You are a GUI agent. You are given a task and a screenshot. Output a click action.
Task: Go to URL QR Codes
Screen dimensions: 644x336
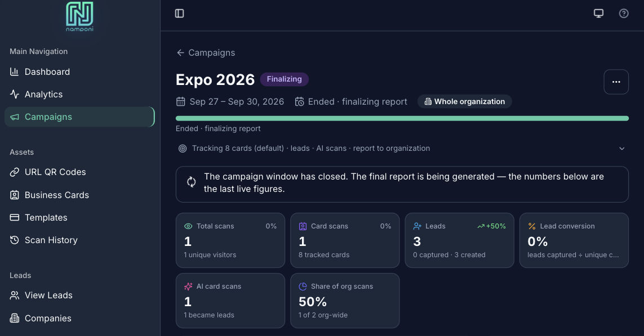pyautogui.click(x=79, y=172)
